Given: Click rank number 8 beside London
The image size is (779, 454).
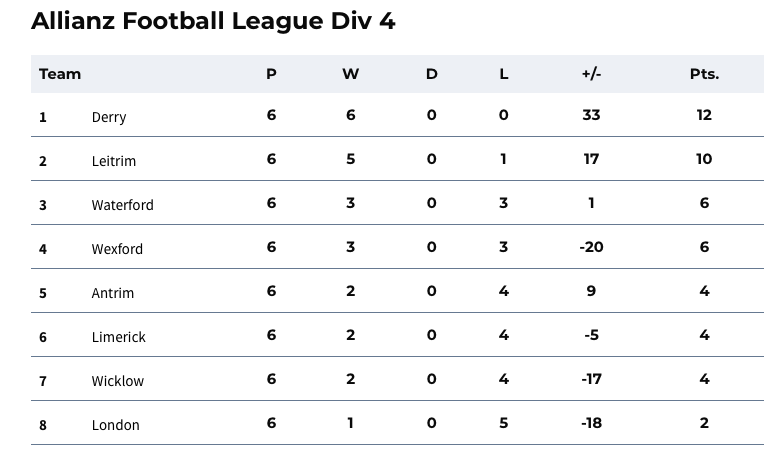Looking at the screenshot, I should (x=43, y=425).
